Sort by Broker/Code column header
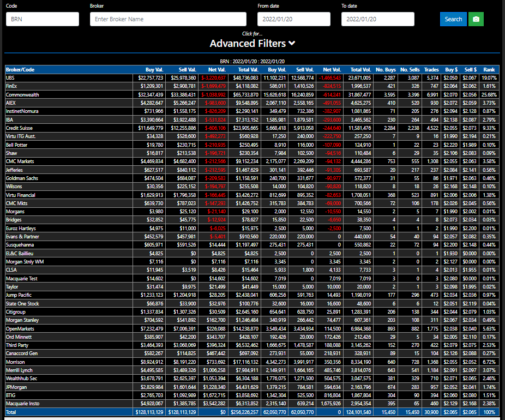505x420 pixels. [x=21, y=70]
